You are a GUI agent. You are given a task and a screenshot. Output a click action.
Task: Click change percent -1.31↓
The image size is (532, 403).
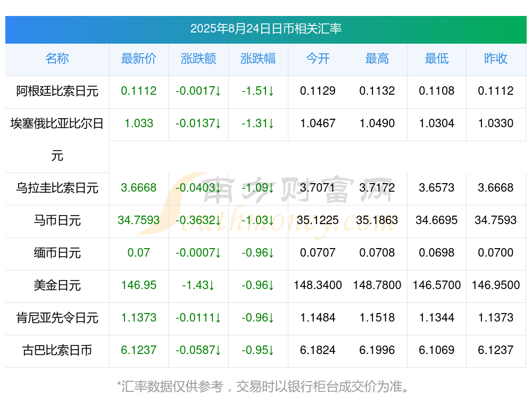(258, 124)
